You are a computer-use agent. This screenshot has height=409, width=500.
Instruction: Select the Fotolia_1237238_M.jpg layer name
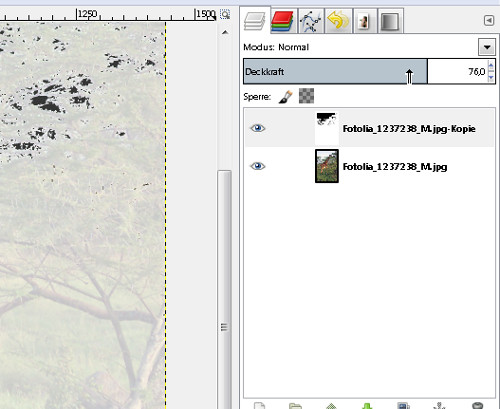tap(395, 166)
